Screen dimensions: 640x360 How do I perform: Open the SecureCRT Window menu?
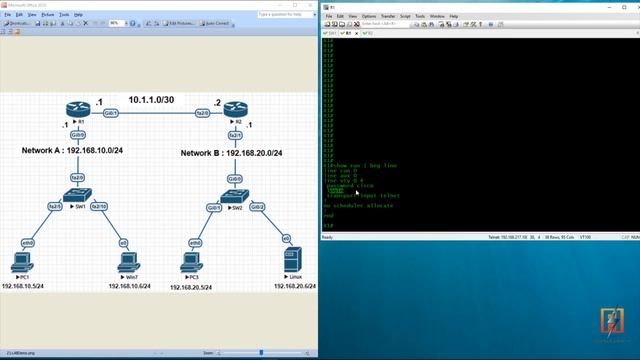coord(437,16)
